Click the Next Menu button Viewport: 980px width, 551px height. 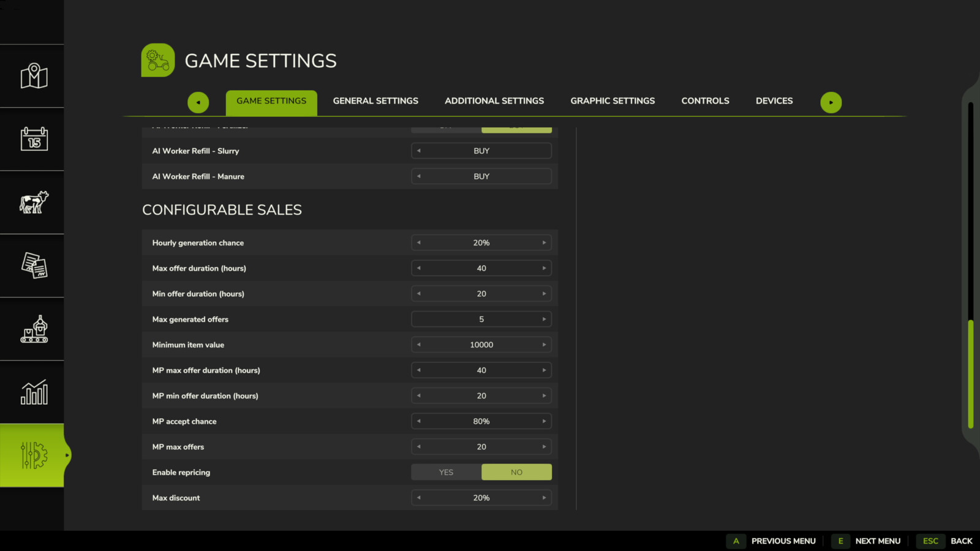[866, 541]
